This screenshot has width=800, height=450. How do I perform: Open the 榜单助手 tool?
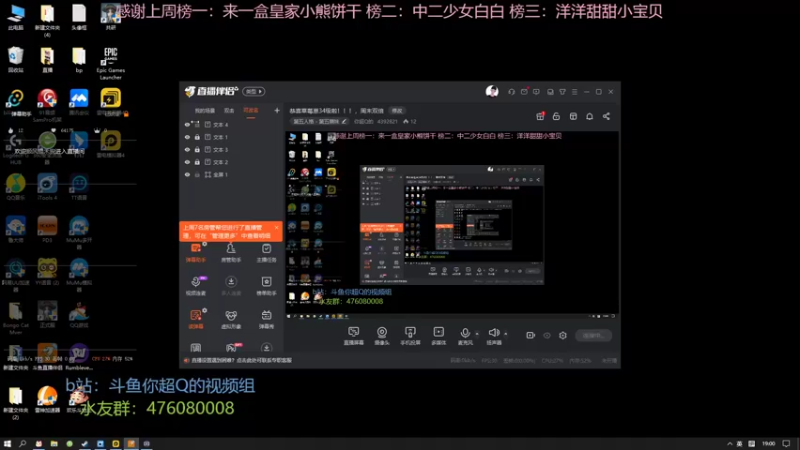pos(266,286)
